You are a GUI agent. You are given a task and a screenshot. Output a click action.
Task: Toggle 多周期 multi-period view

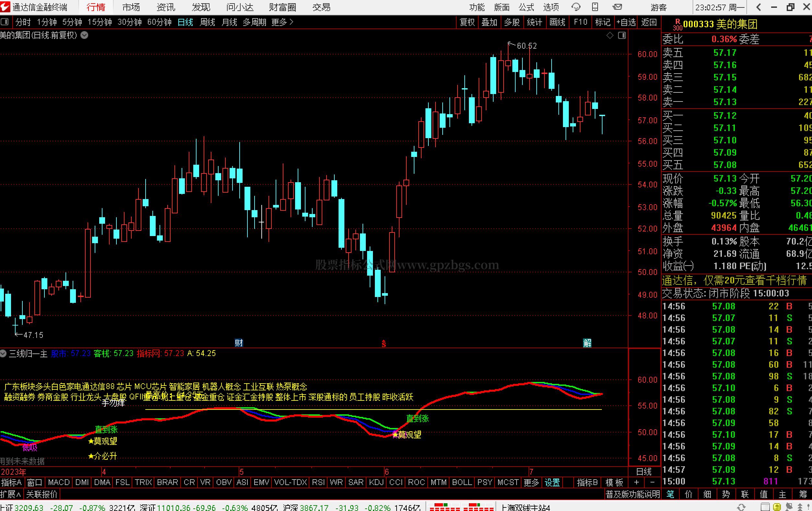click(x=254, y=22)
